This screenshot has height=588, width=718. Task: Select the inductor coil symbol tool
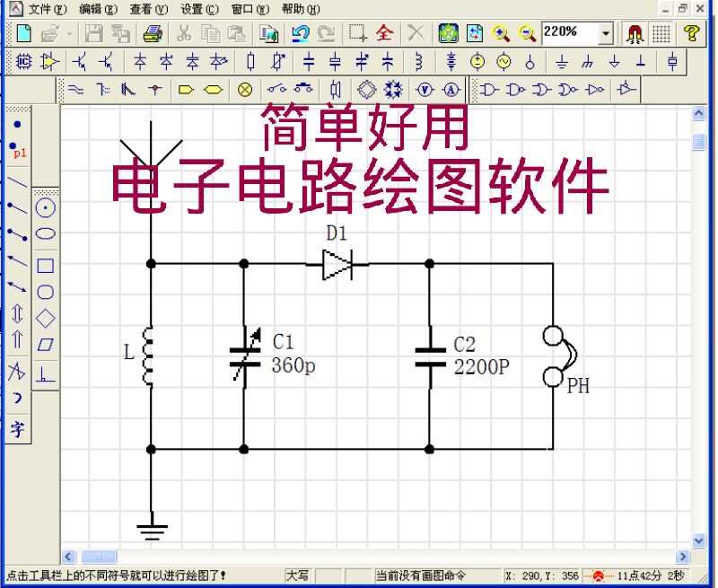point(419,62)
